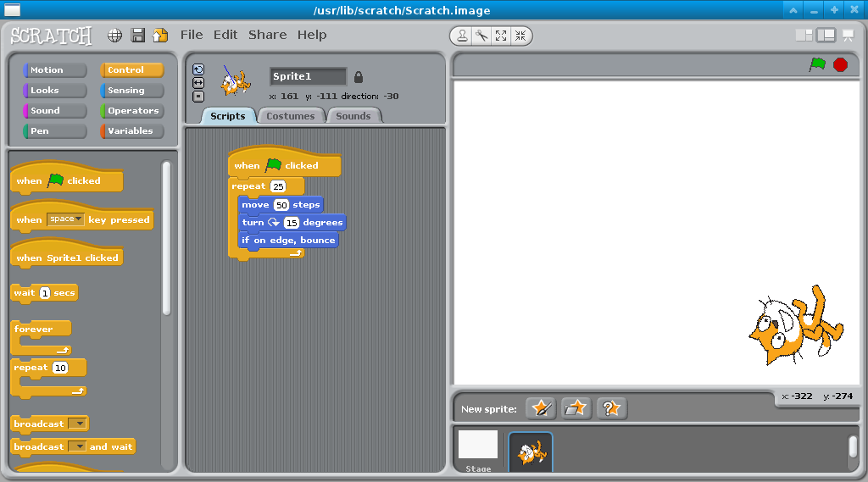
Task: Select the Pen block category
Action: click(55, 131)
